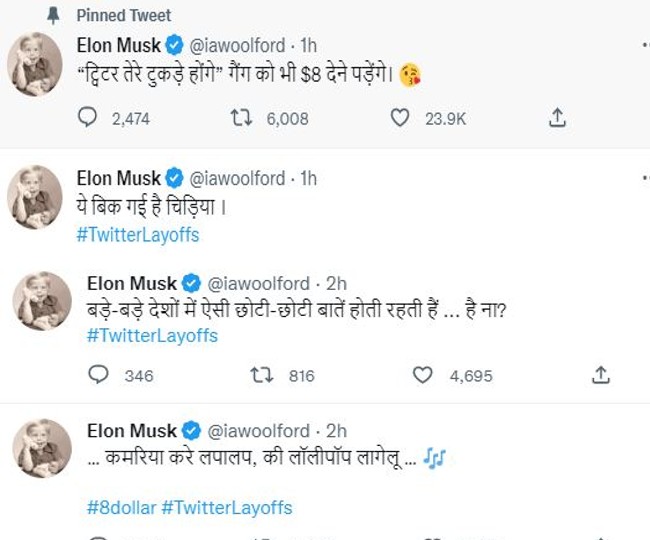650x540 pixels.
Task: Click the verified badge on the pinned tweet
Action: (174, 45)
